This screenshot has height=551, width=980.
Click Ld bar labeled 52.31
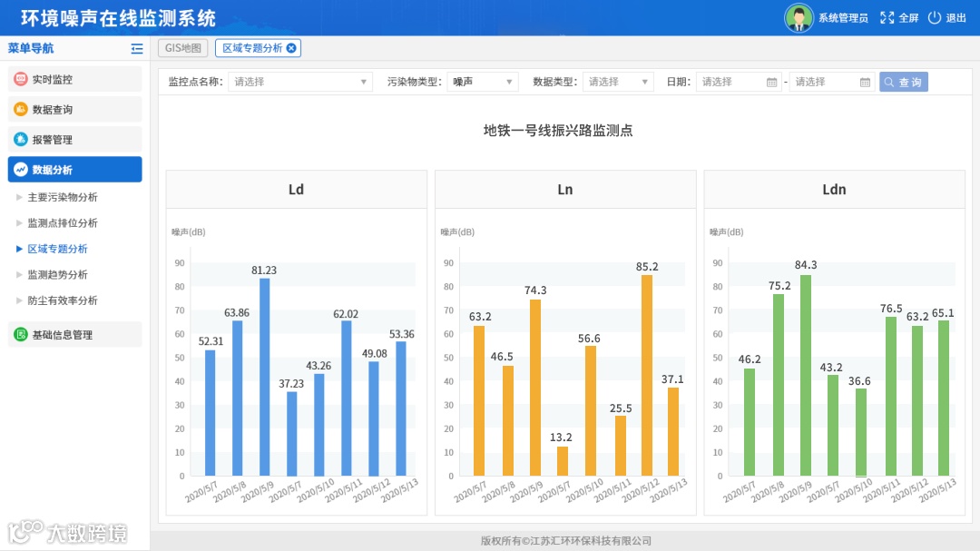tap(210, 413)
